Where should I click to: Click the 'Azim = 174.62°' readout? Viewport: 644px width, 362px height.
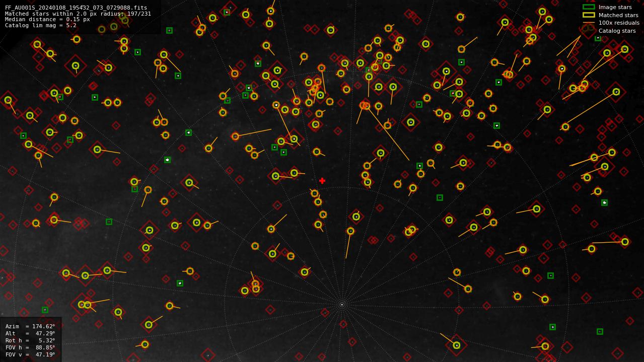tap(30, 326)
